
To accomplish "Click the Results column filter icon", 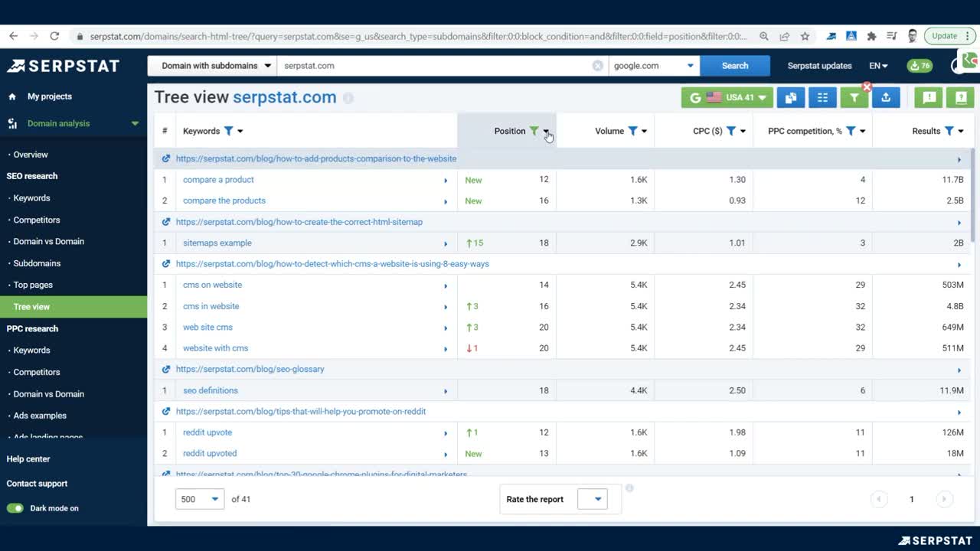I will (x=949, y=131).
